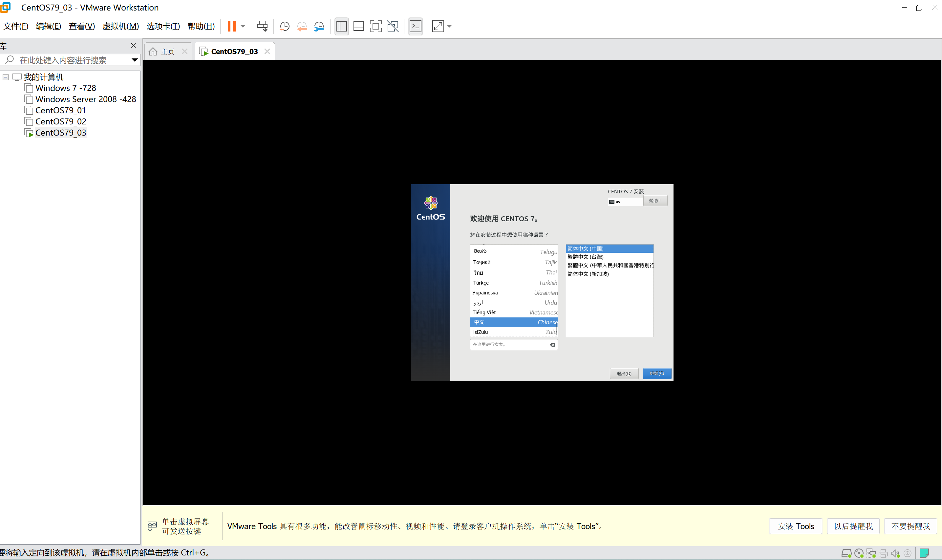Open the library search filter dropdown
The width and height of the screenshot is (942, 560).
134,60
